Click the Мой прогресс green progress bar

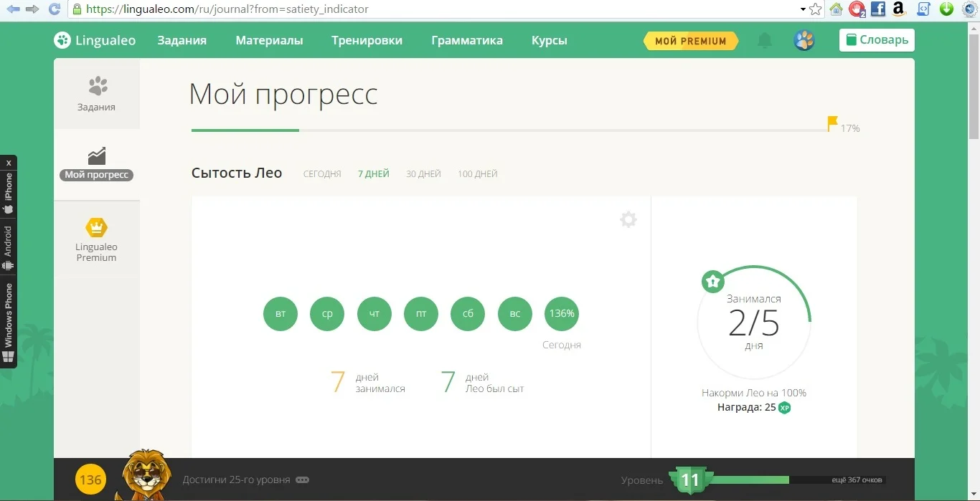click(245, 130)
